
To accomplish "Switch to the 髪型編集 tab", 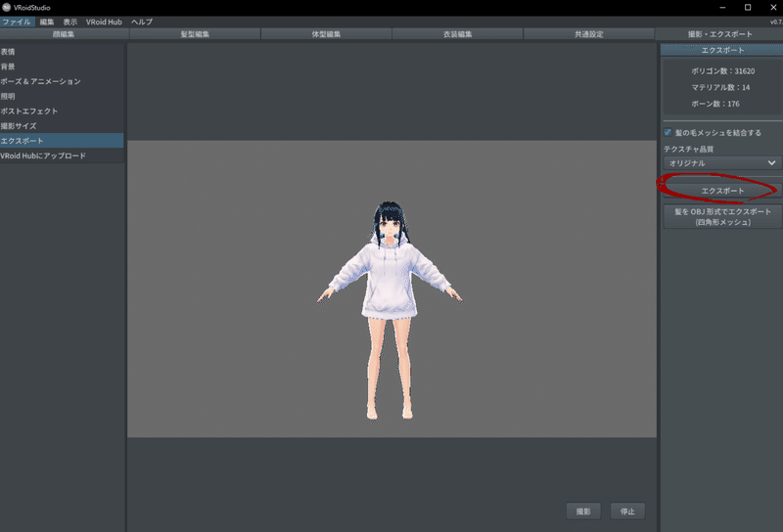I will tap(195, 34).
